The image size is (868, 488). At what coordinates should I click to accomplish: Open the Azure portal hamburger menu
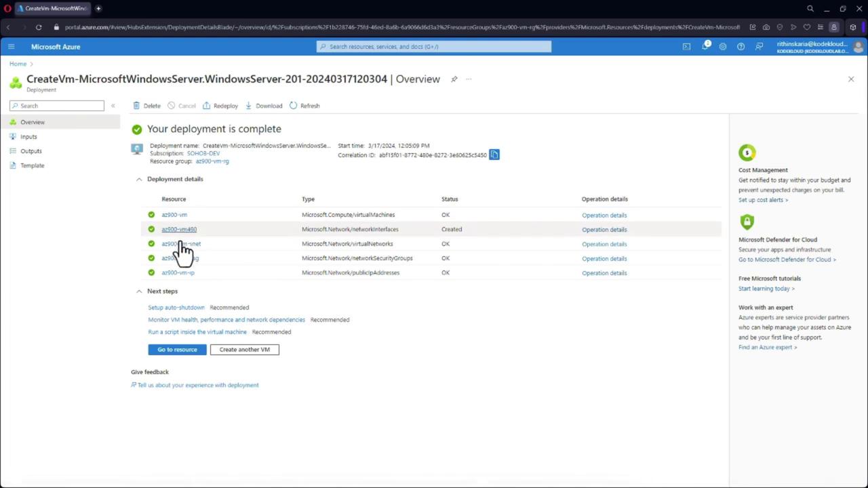click(11, 47)
